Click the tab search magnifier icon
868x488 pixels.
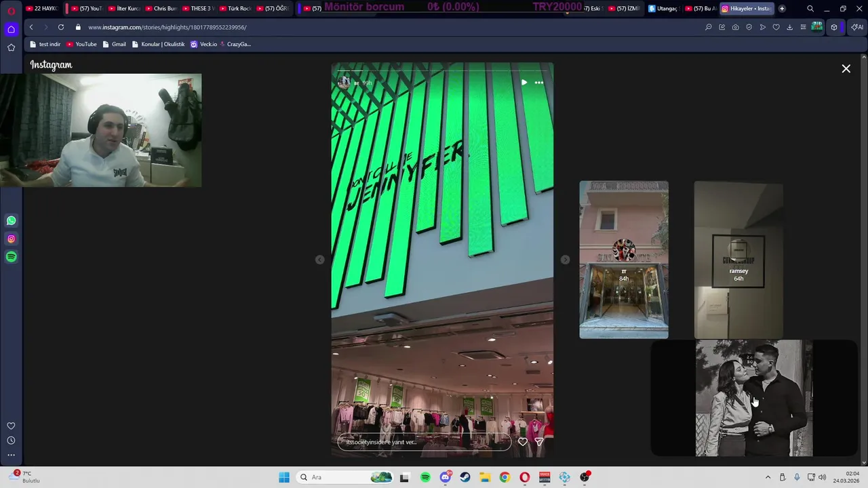click(810, 9)
